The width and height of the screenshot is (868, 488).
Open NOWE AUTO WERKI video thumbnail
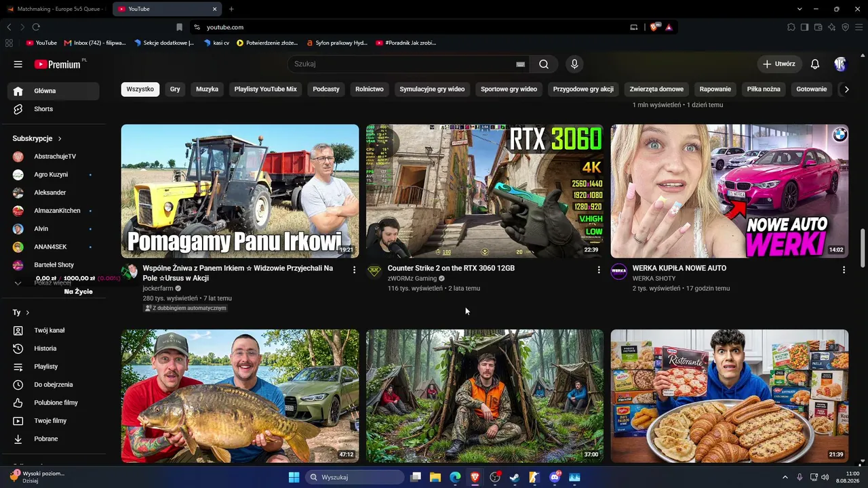(730, 190)
